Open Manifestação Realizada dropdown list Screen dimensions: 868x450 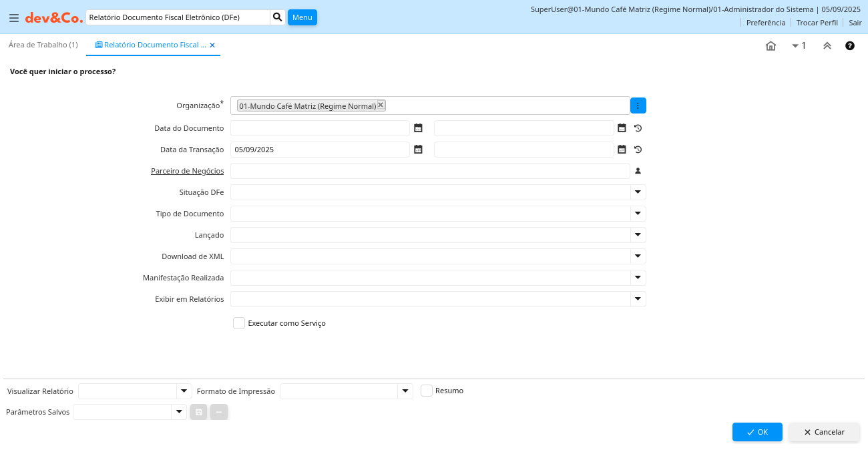point(638,278)
